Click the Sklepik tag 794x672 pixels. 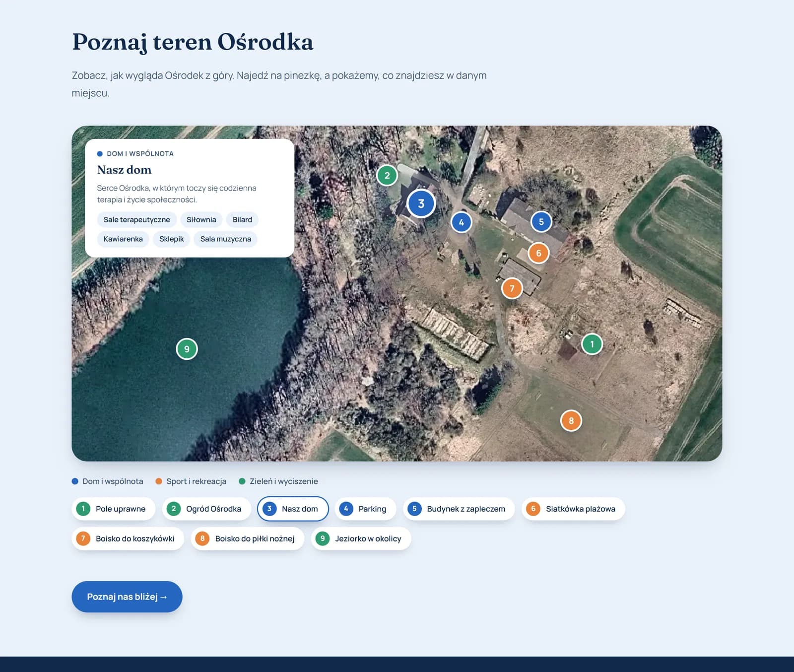[x=172, y=239]
